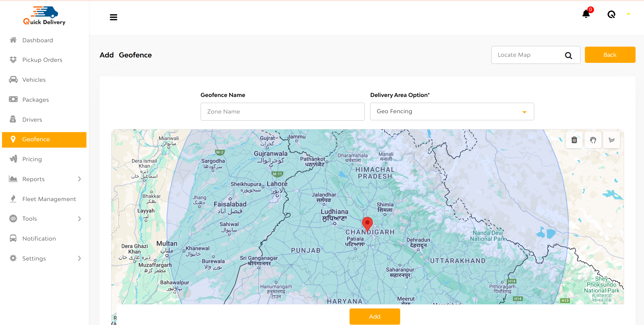Click the Back button
This screenshot has height=325, width=644.
pyautogui.click(x=610, y=55)
